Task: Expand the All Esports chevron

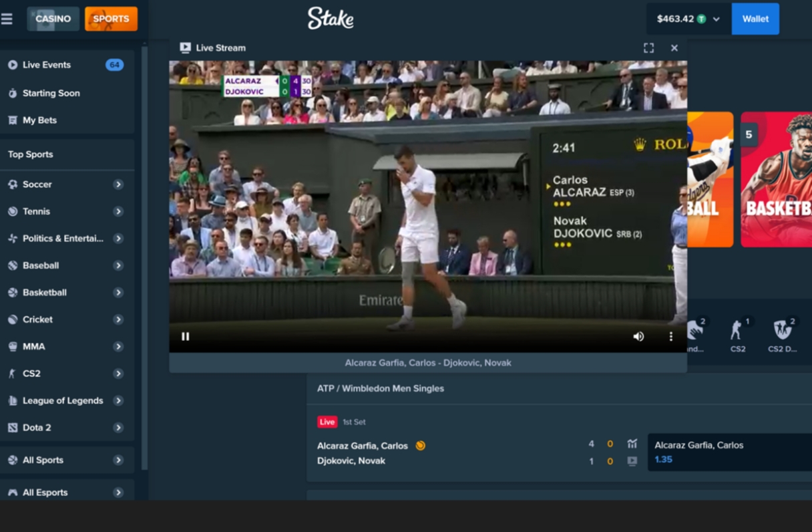Action: tap(118, 493)
